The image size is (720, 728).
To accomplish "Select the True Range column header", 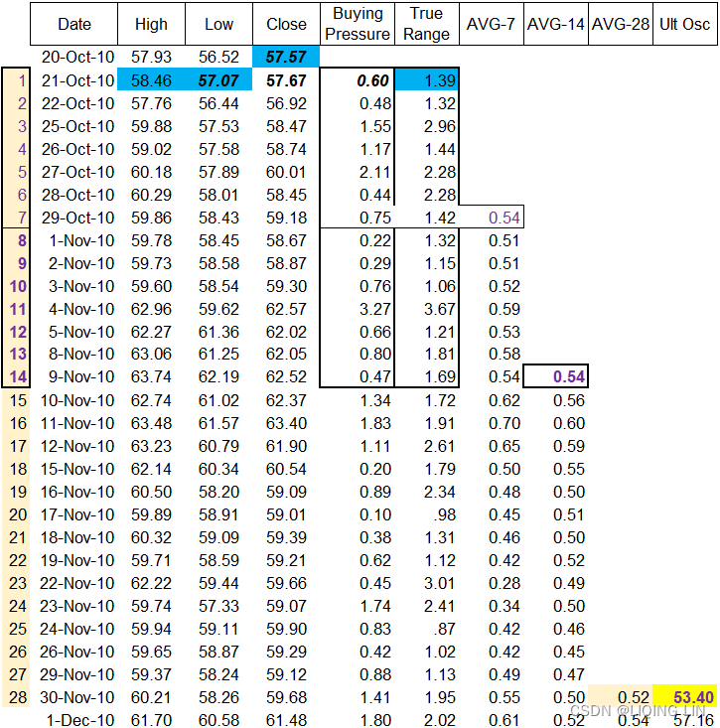I will tap(427, 24).
